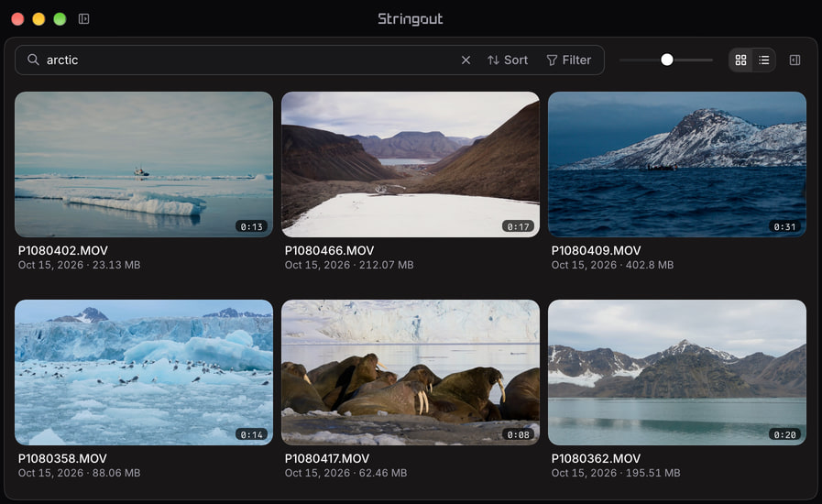Click the 88.06 MB date and size line

pos(79,473)
